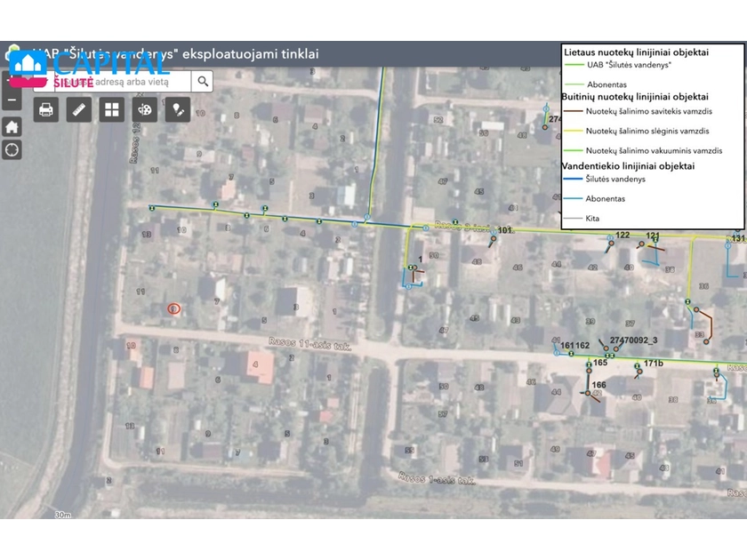
Task: Focus the address or place search field
Action: tap(123, 82)
